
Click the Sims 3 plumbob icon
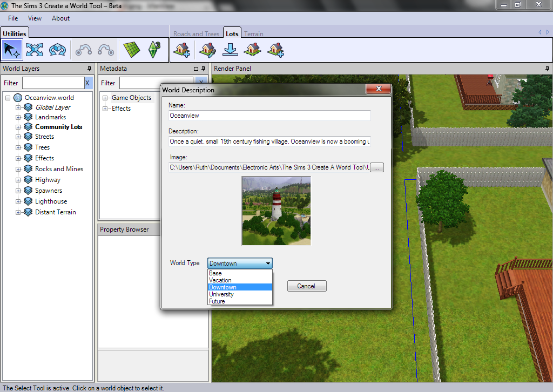(x=154, y=50)
